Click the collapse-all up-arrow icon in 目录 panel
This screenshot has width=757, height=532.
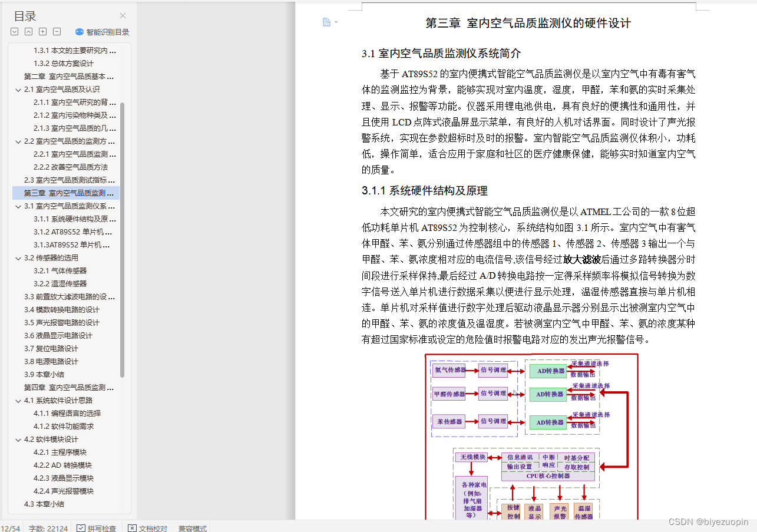[29, 32]
